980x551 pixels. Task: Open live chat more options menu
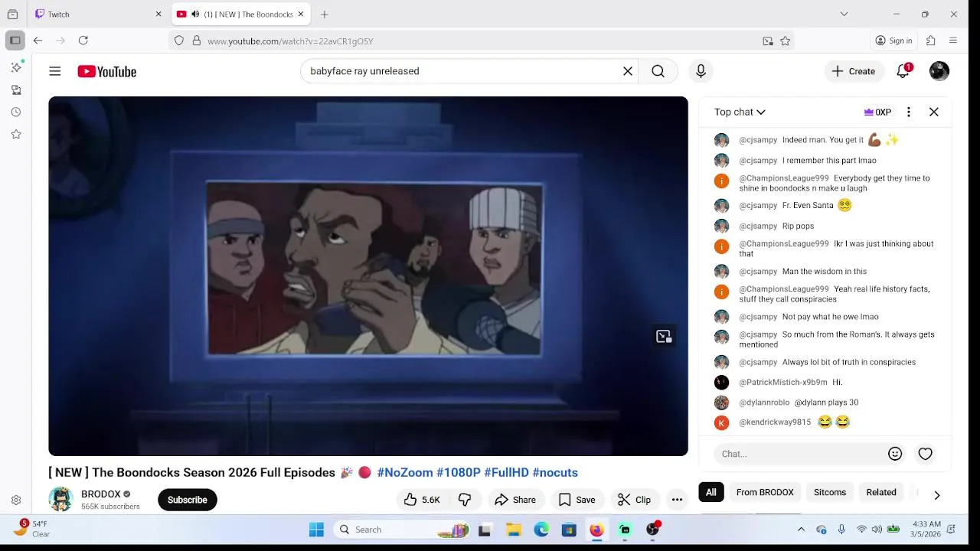[909, 112]
